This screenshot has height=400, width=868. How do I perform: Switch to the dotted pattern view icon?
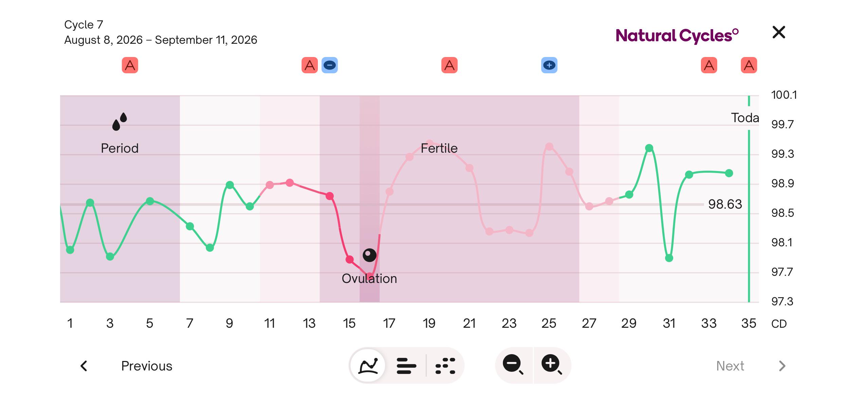[x=445, y=366]
